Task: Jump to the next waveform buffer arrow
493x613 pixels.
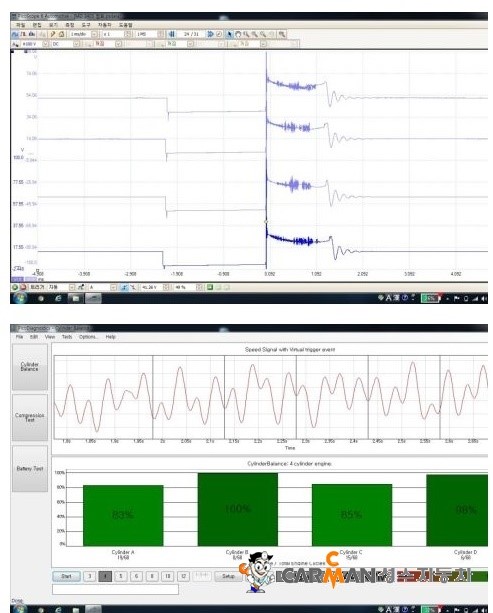Action: [210, 34]
